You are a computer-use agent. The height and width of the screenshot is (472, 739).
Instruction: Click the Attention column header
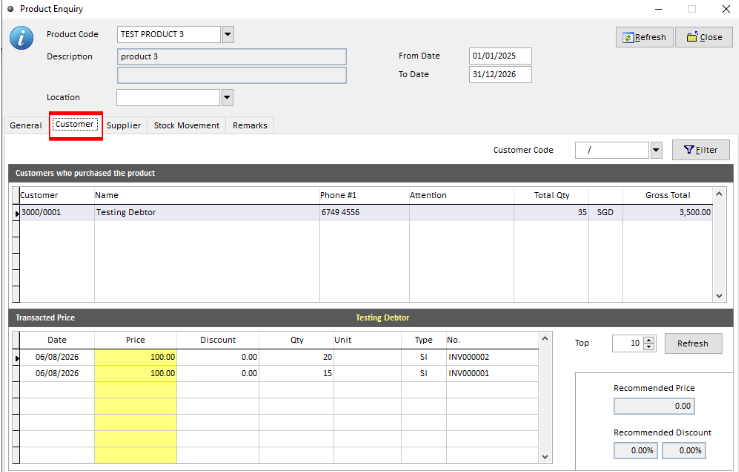pos(461,195)
